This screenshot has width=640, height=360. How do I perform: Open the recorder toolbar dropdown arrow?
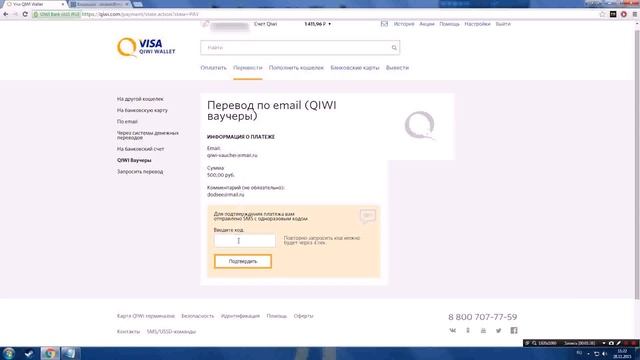pyautogui.click(x=604, y=343)
